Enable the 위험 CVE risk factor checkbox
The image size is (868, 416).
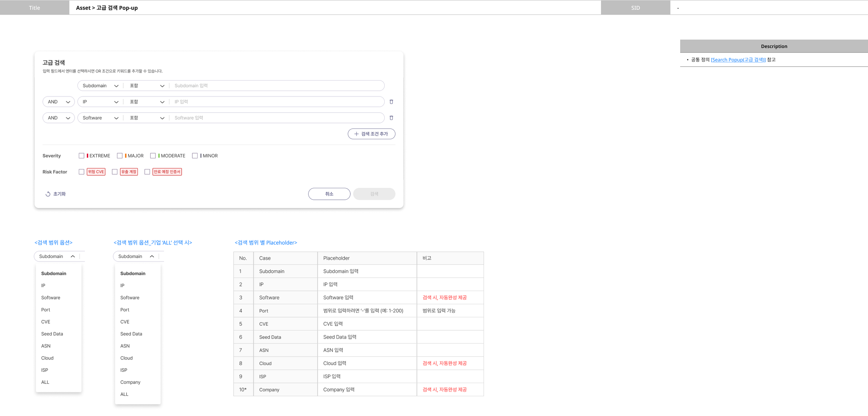[82, 172]
